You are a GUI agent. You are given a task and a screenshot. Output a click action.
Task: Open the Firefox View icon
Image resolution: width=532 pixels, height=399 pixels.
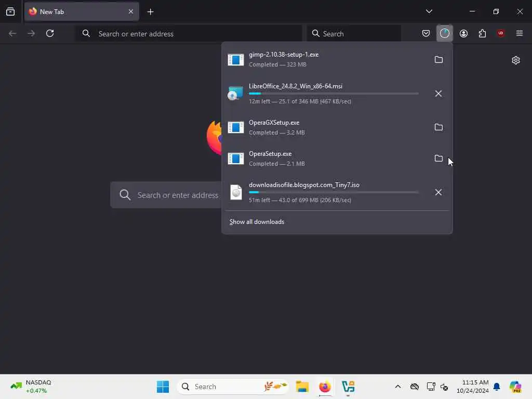10,11
